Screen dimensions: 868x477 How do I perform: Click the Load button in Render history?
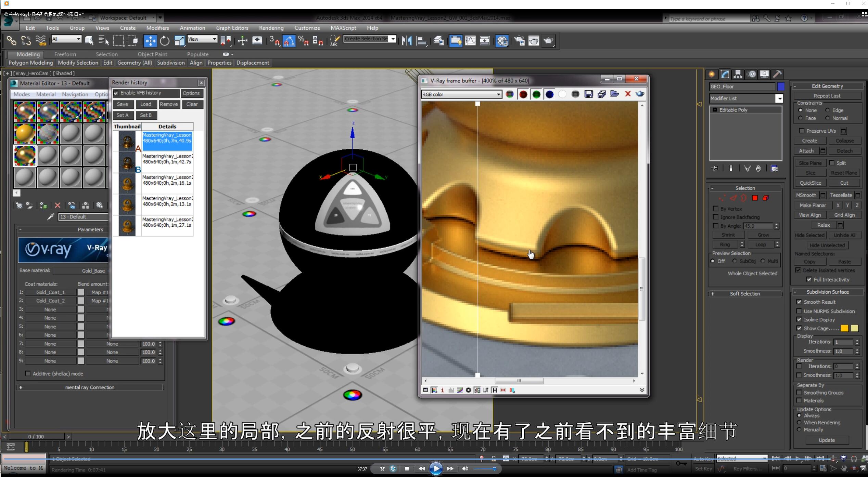146,104
